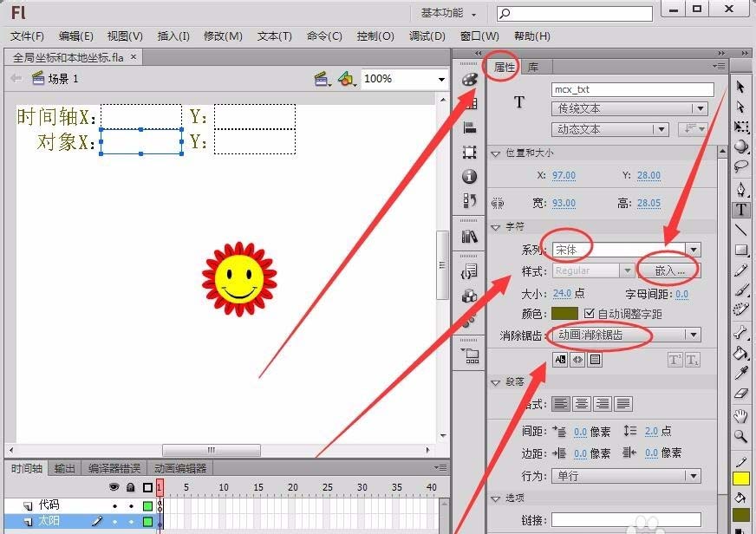756x534 pixels.
Task: Select the Line tool
Action: [741, 230]
